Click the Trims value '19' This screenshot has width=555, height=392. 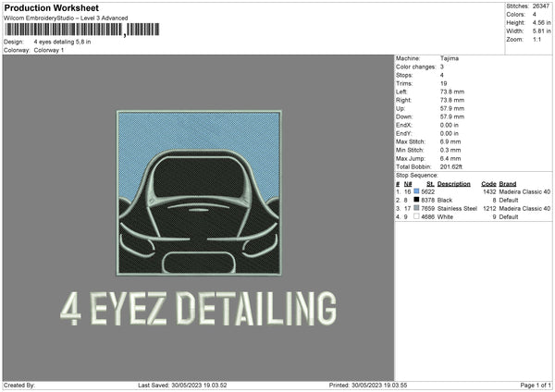tap(443, 83)
